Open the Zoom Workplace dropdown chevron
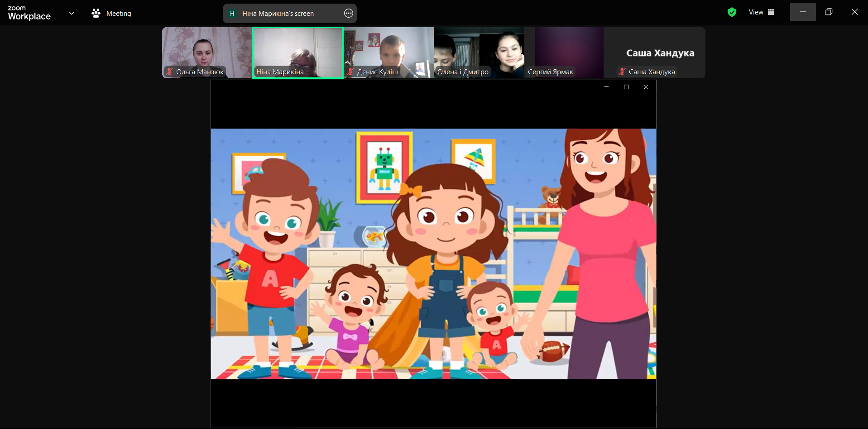 (x=72, y=13)
